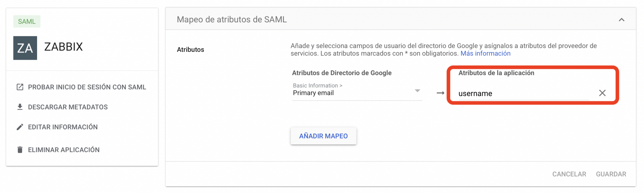Click GUARDAR to save the mapping
Image resolution: width=644 pixels, height=193 pixels.
coord(611,174)
